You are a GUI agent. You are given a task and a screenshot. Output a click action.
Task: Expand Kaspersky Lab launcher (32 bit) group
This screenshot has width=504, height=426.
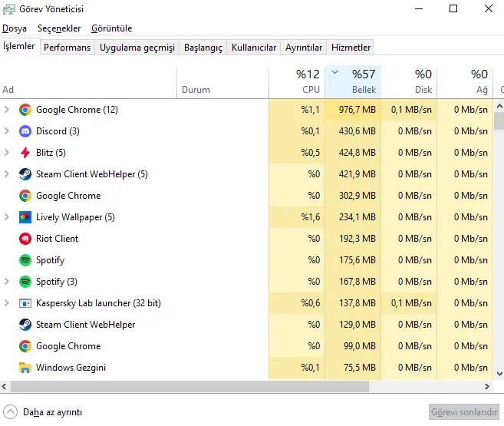click(x=6, y=303)
